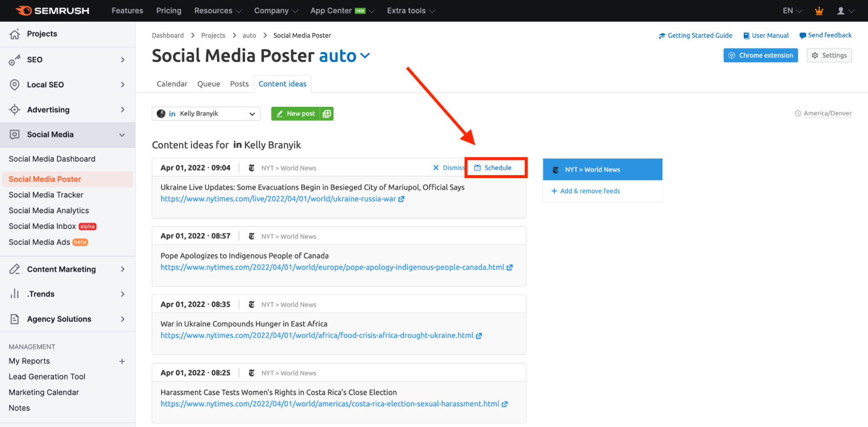Dismiss the Ukraine Live Updates idea
Image resolution: width=868 pixels, height=427 pixels.
[449, 168]
